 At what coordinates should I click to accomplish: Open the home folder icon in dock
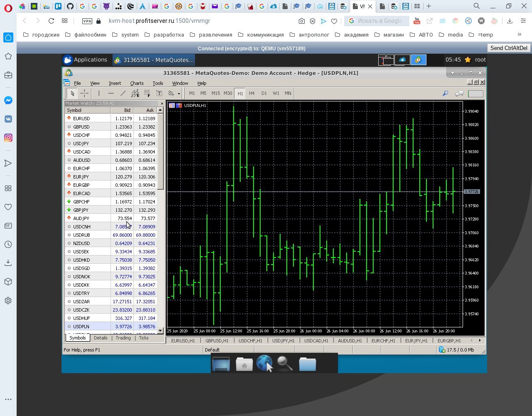[244, 364]
